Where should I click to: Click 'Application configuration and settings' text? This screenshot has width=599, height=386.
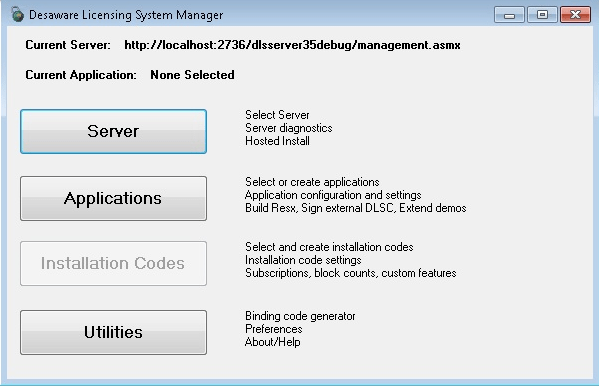tap(333, 195)
